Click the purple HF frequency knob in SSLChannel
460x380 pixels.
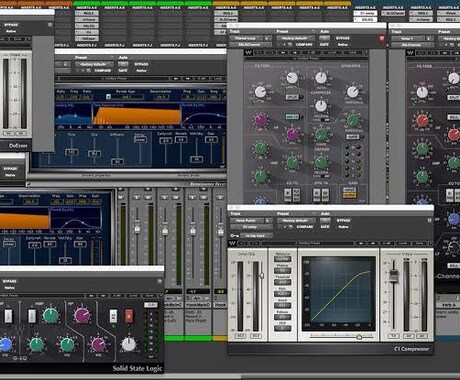[x=292, y=134]
